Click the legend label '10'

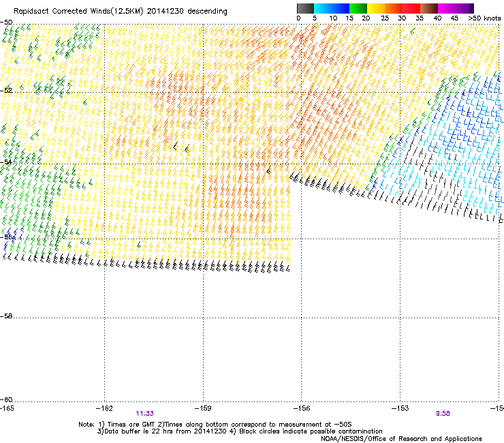333,18
